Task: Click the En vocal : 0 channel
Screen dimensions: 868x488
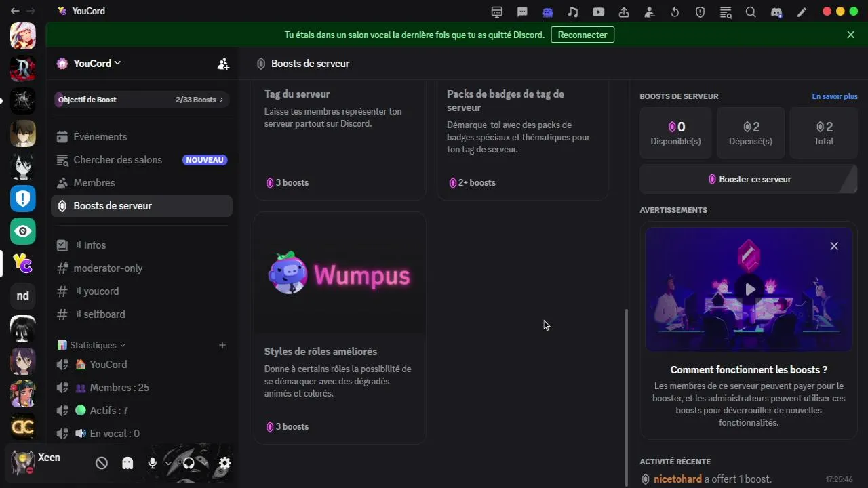Action: point(142,434)
